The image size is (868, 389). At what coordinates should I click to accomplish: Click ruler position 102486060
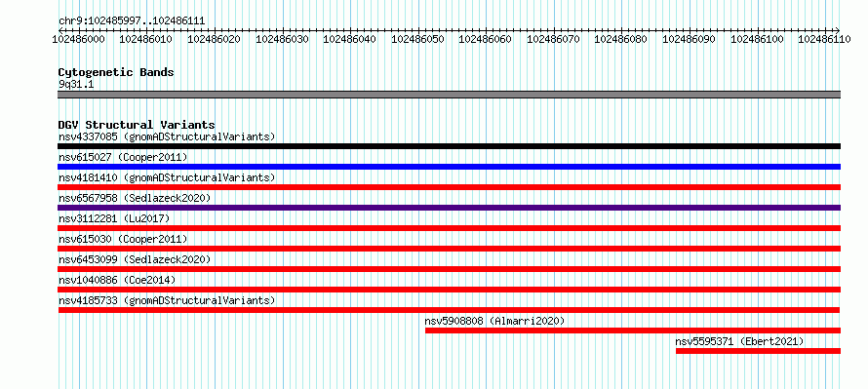coord(485,39)
